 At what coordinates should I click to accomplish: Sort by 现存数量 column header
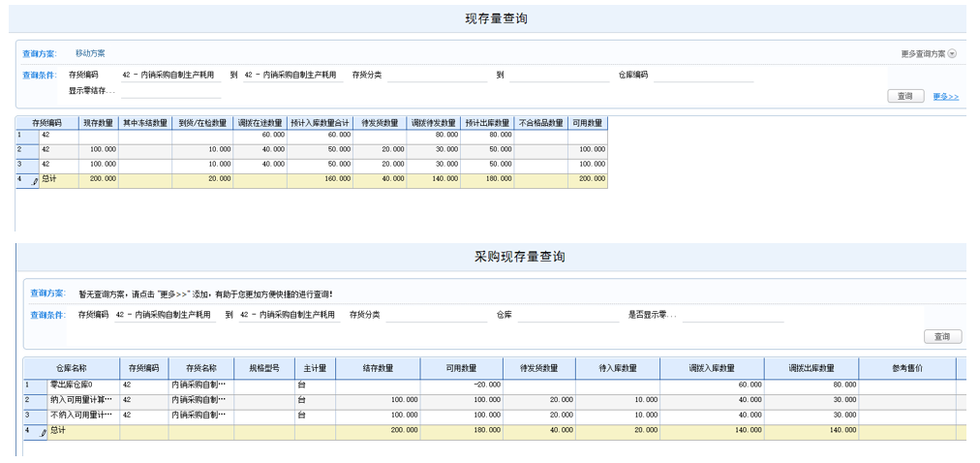[99, 123]
